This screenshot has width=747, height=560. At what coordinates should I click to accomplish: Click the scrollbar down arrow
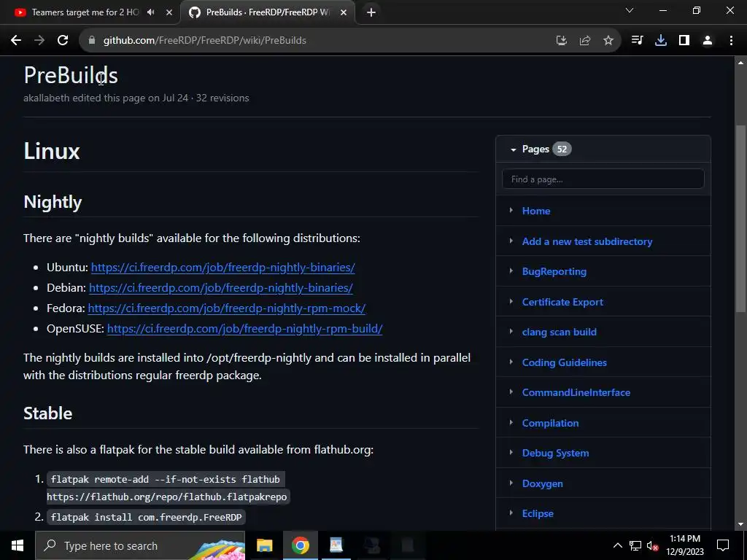(740, 524)
